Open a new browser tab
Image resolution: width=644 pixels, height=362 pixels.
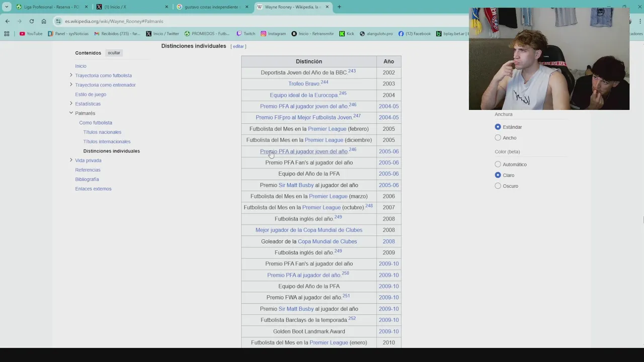pos(339,7)
